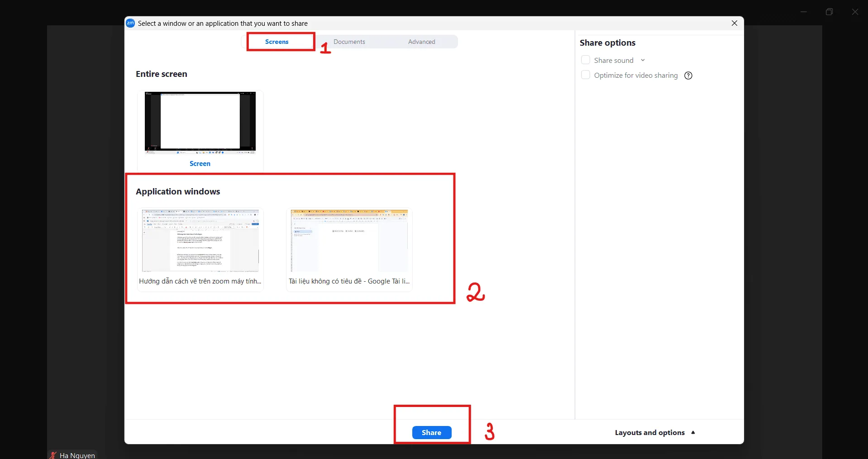Tick Optimize for video sharing checkbox

[586, 75]
